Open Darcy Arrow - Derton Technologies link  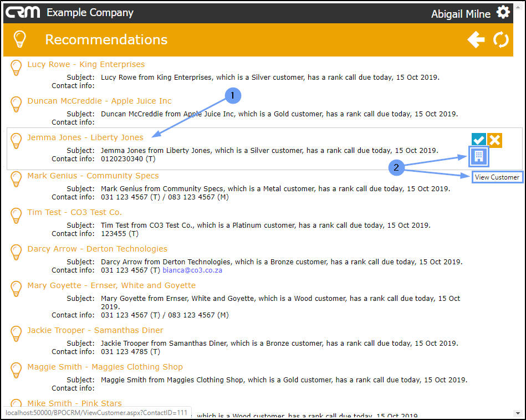pyautogui.click(x=98, y=249)
